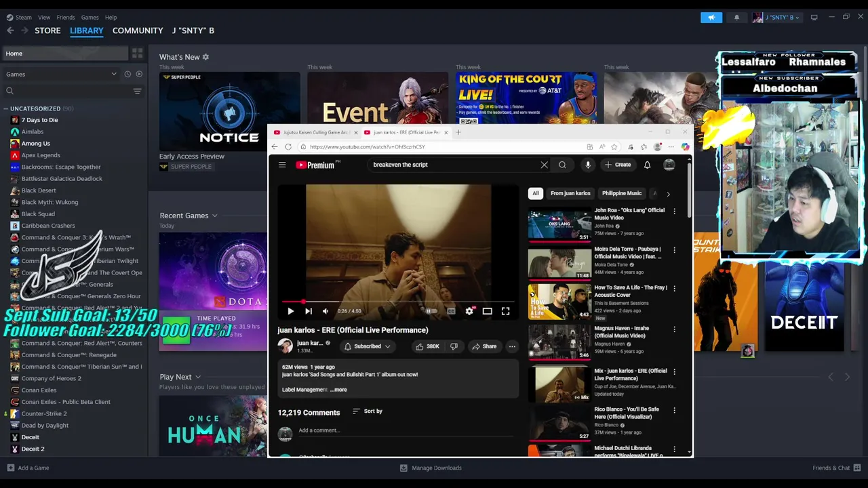Expand Recent Games dropdown chevron
The height and width of the screenshot is (488, 868).
point(215,216)
